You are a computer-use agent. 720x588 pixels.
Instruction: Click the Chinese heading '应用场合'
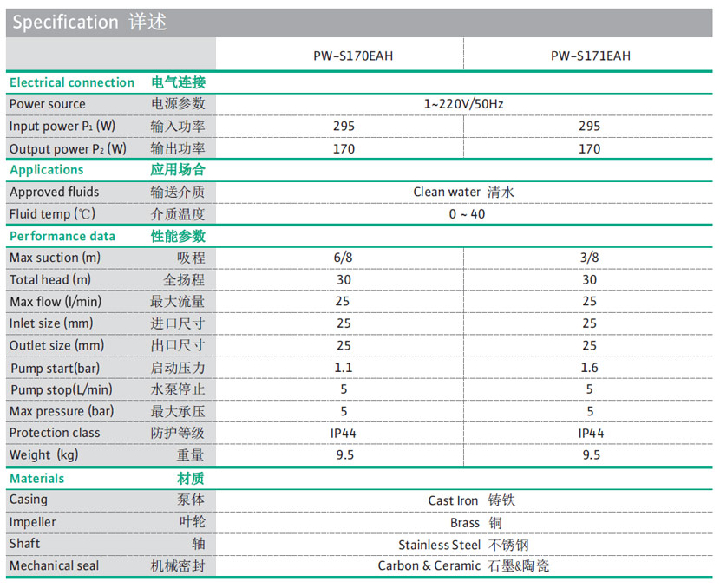pyautogui.click(x=178, y=170)
